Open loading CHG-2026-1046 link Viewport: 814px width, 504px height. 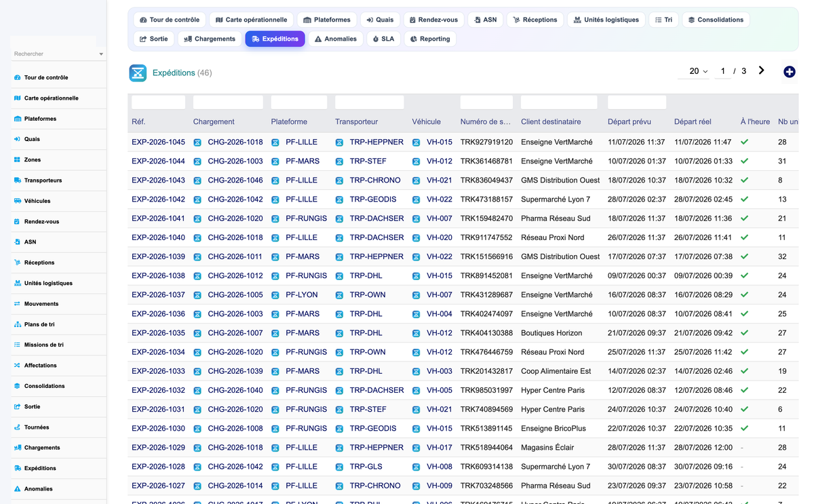pyautogui.click(x=235, y=180)
